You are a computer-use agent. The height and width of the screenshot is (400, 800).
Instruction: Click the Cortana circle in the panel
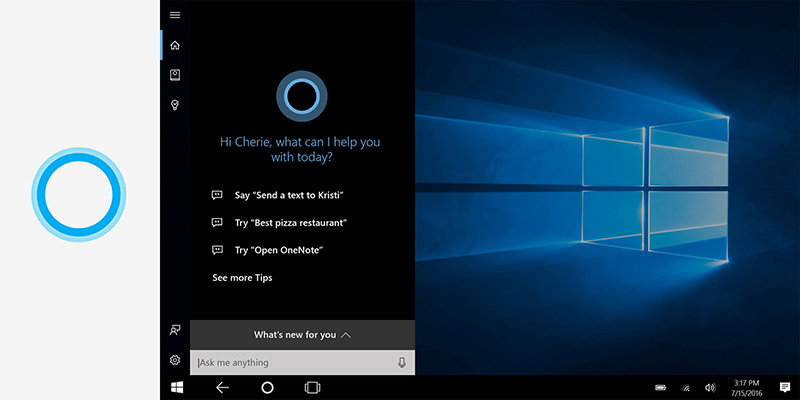coord(300,96)
